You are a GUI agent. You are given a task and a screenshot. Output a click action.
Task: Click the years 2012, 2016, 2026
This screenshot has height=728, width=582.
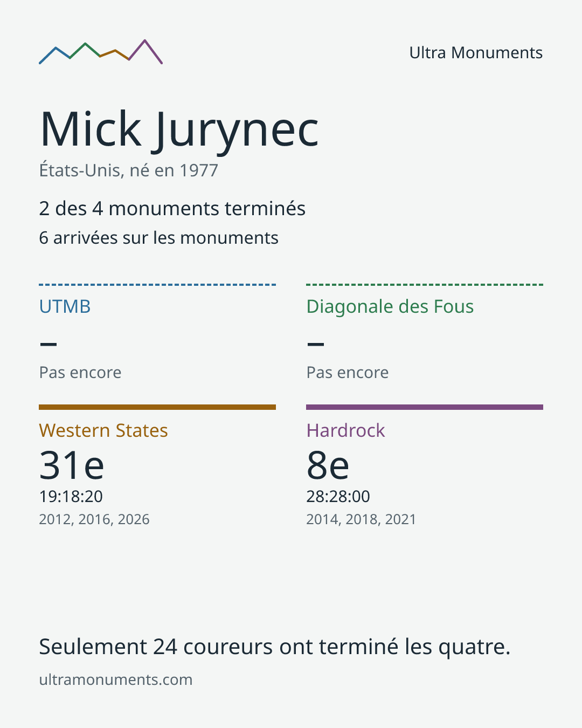click(x=94, y=519)
